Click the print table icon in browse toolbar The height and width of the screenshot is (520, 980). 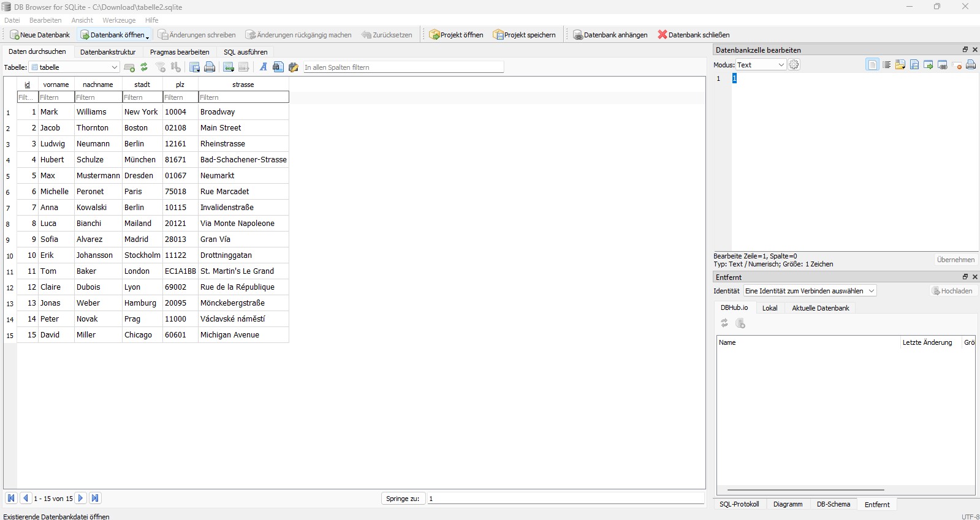(x=210, y=67)
